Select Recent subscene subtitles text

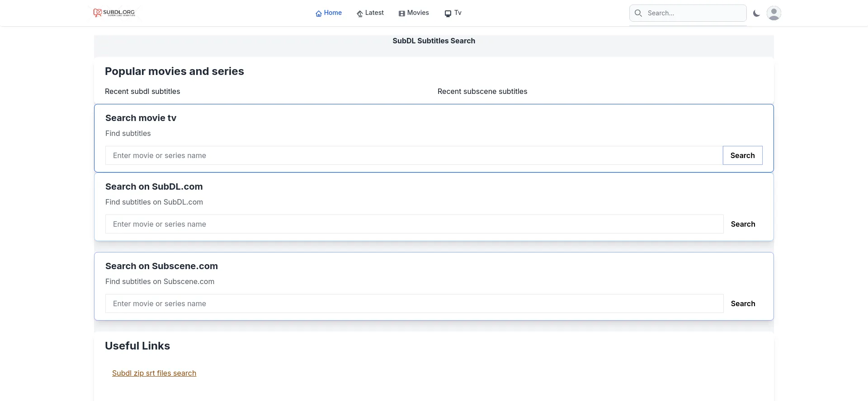tap(482, 91)
